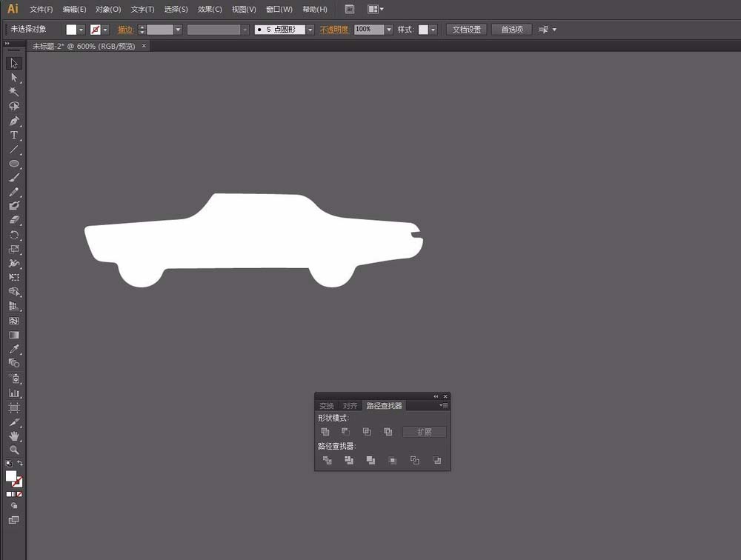Select the Rotate tool

pos(13,235)
